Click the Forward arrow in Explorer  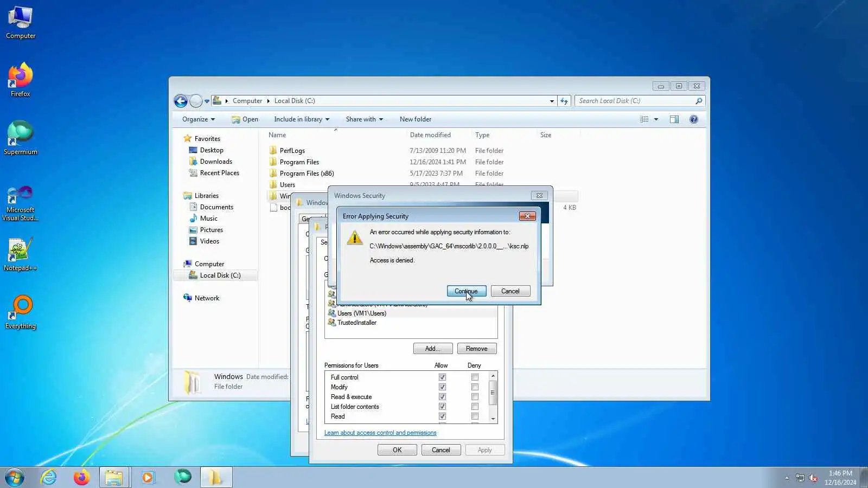[196, 101]
